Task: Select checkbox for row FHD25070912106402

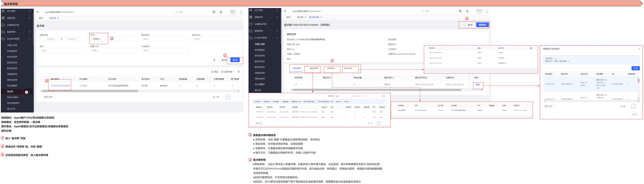Action: [45, 86]
